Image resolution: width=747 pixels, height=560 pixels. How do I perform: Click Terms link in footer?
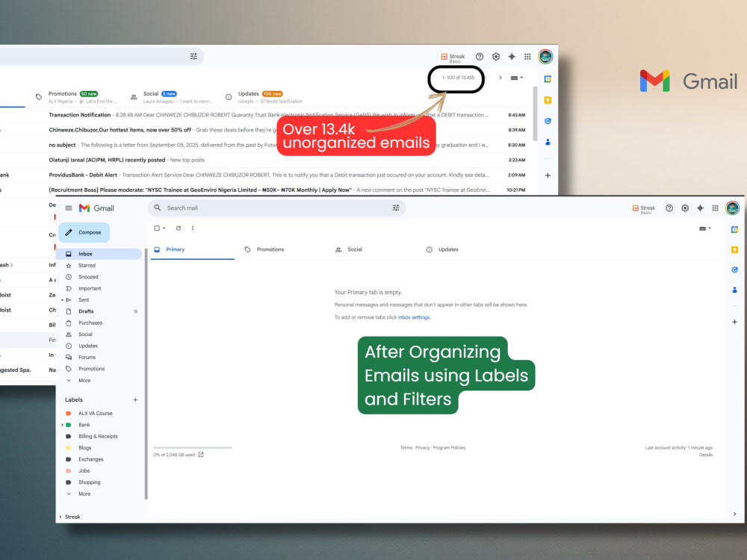tap(406, 447)
